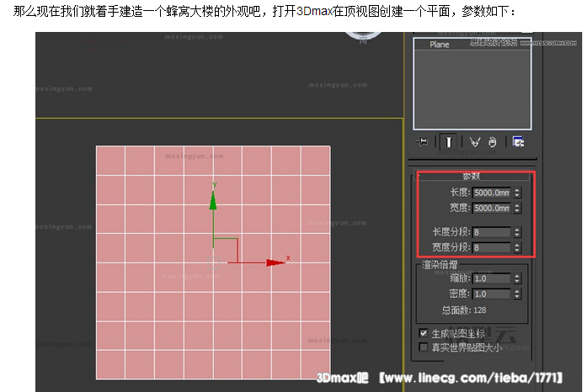Click the 密度 spinner arrows
The height and width of the screenshot is (392, 587).
pyautogui.click(x=517, y=294)
